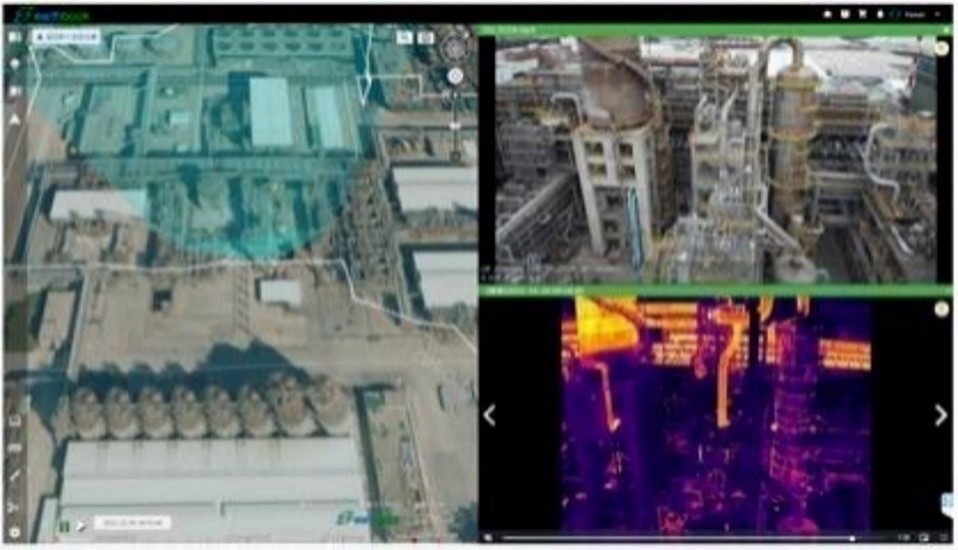Click the earthbook logo in header
This screenshot has height=550, width=958.
[x=51, y=15]
